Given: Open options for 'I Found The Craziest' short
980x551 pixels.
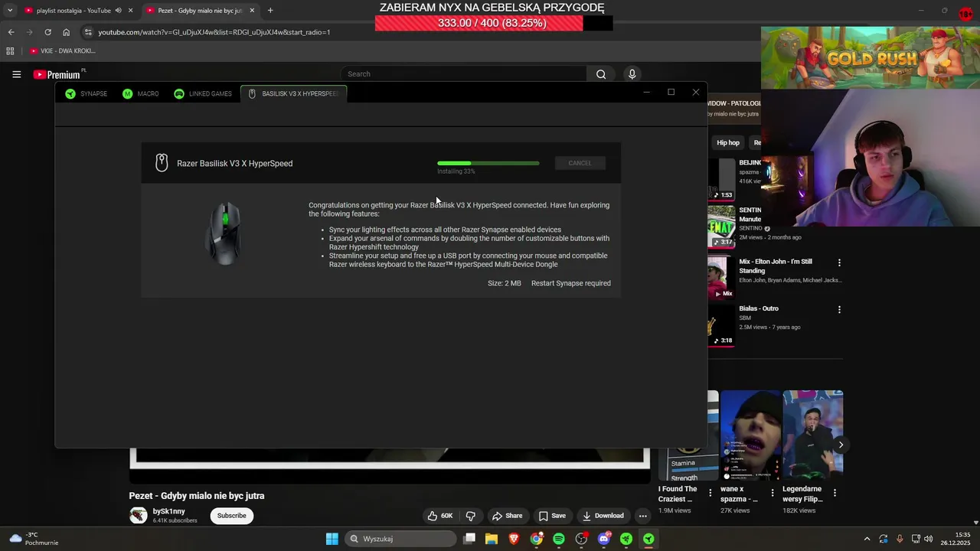Looking at the screenshot, I should point(710,493).
